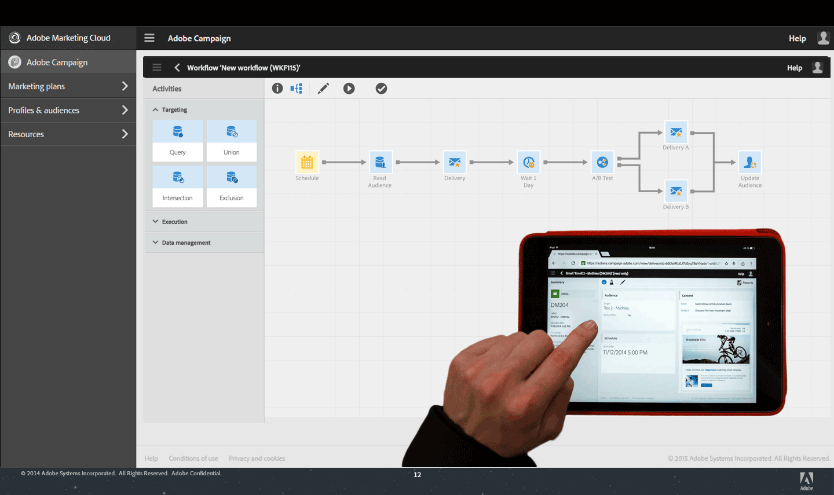
Task: Click the Update Audience node
Action: click(750, 162)
